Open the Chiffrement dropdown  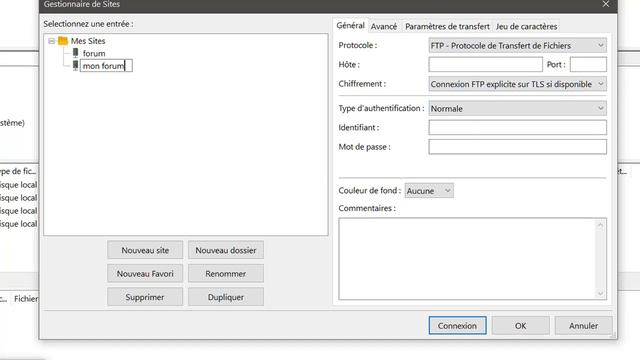pyautogui.click(x=517, y=84)
